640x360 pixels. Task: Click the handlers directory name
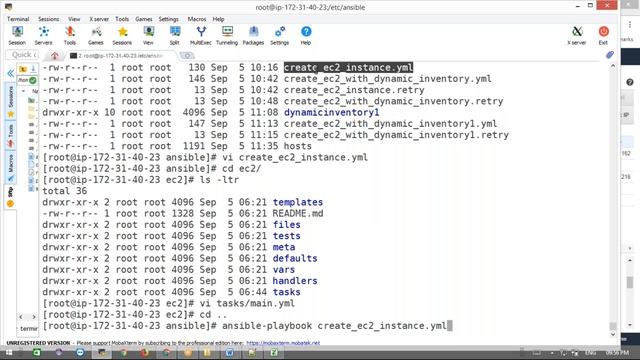[x=295, y=281]
